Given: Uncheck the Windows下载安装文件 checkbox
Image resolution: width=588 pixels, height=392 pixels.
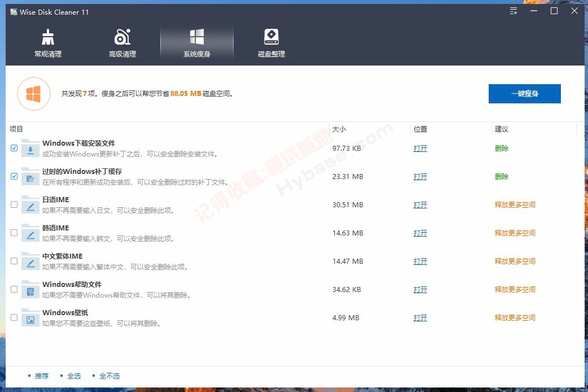Looking at the screenshot, I should [14, 148].
